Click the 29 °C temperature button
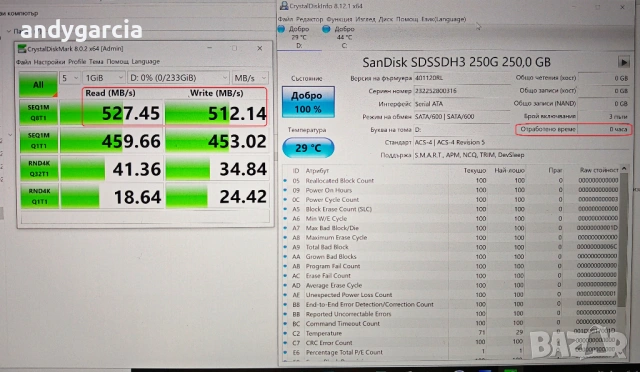Viewport: 640px width, 372px height. 308,148
